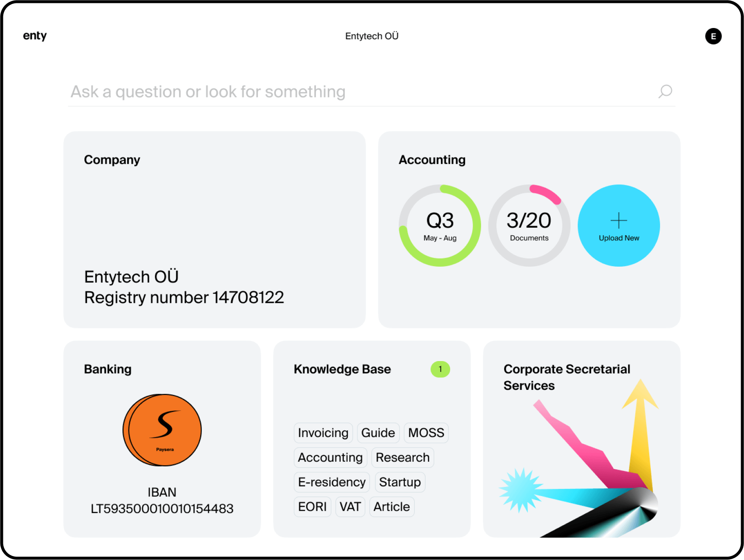Pick the Startup tag
This screenshot has width=744, height=560.
(400, 482)
